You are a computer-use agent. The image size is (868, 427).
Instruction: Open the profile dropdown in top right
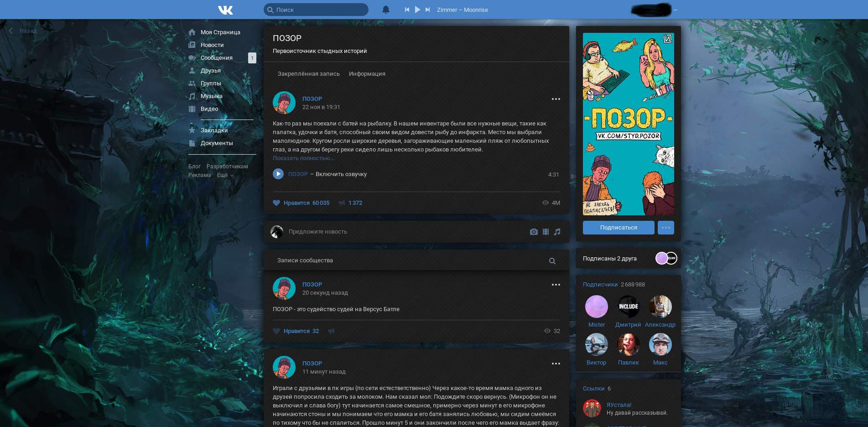(676, 10)
